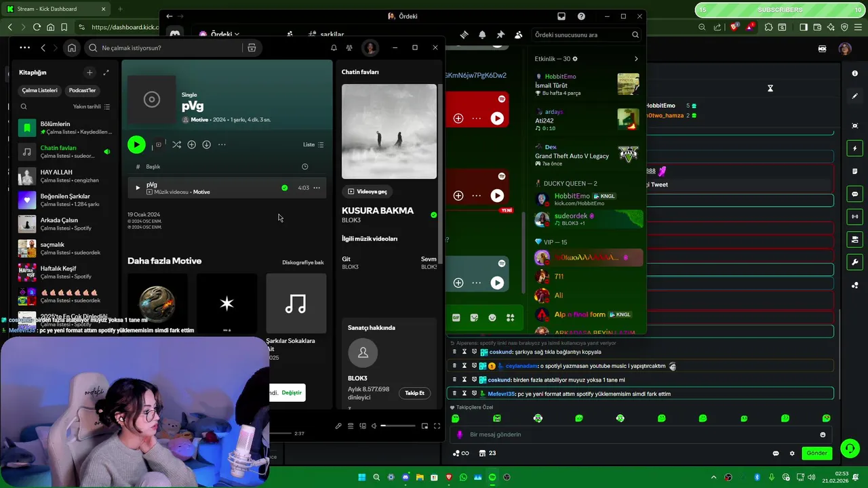Open Spotify notifications bell
This screenshot has width=868, height=488.
tap(334, 48)
